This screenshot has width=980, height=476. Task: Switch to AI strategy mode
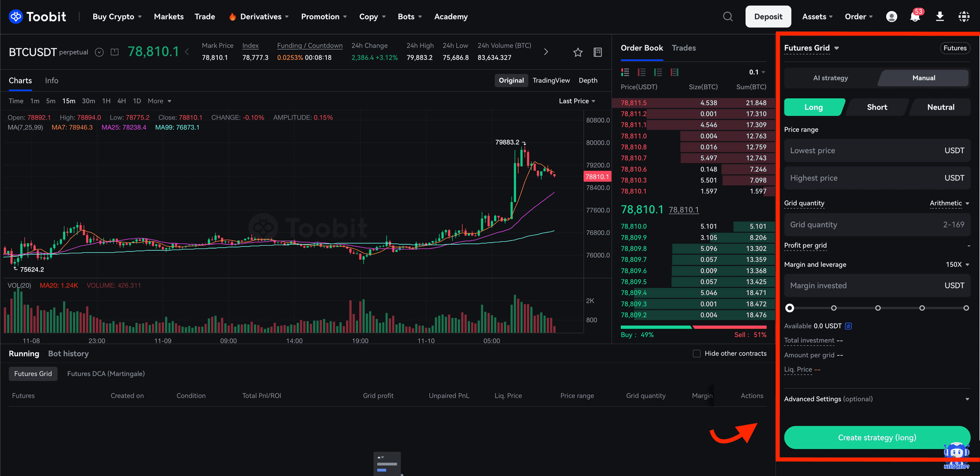pyautogui.click(x=830, y=78)
